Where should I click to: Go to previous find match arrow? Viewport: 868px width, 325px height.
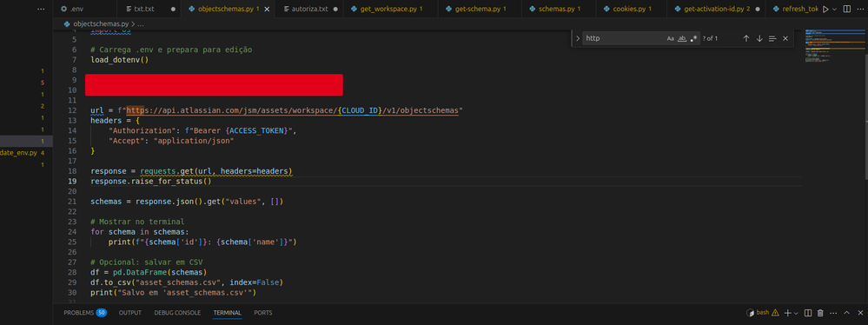click(745, 38)
